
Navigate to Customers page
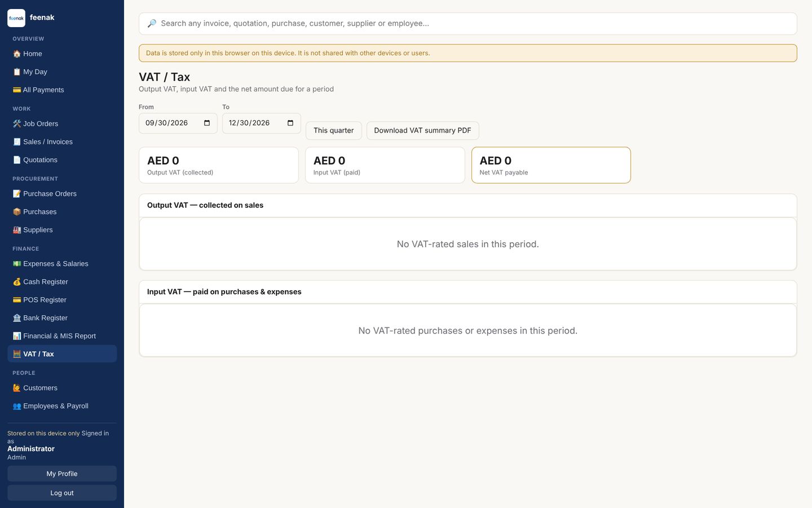(x=62, y=388)
